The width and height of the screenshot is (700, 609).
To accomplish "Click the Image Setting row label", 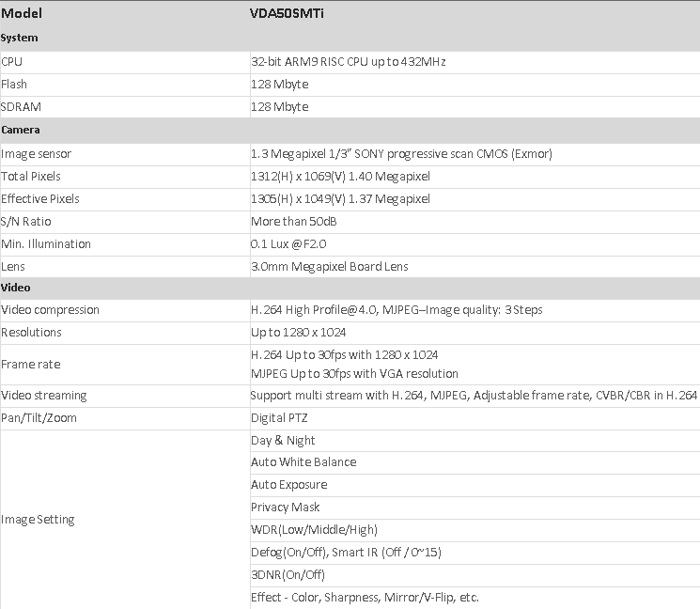I will pyautogui.click(x=38, y=519).
